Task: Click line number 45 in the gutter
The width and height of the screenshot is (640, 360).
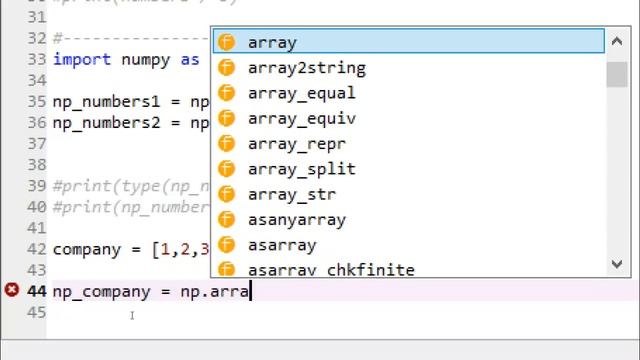Action: click(x=37, y=313)
